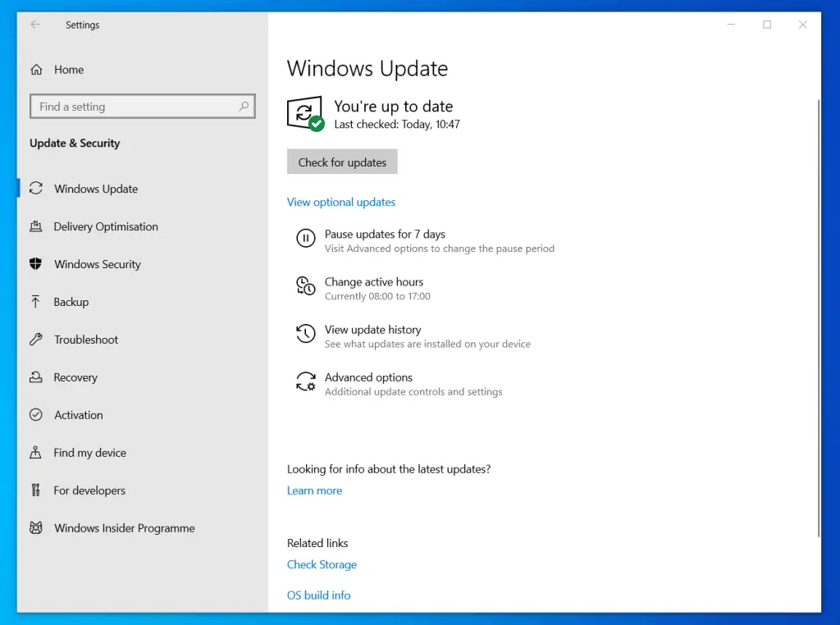
Task: Click the Windows Update sync icon in sidebar
Action: (36, 189)
